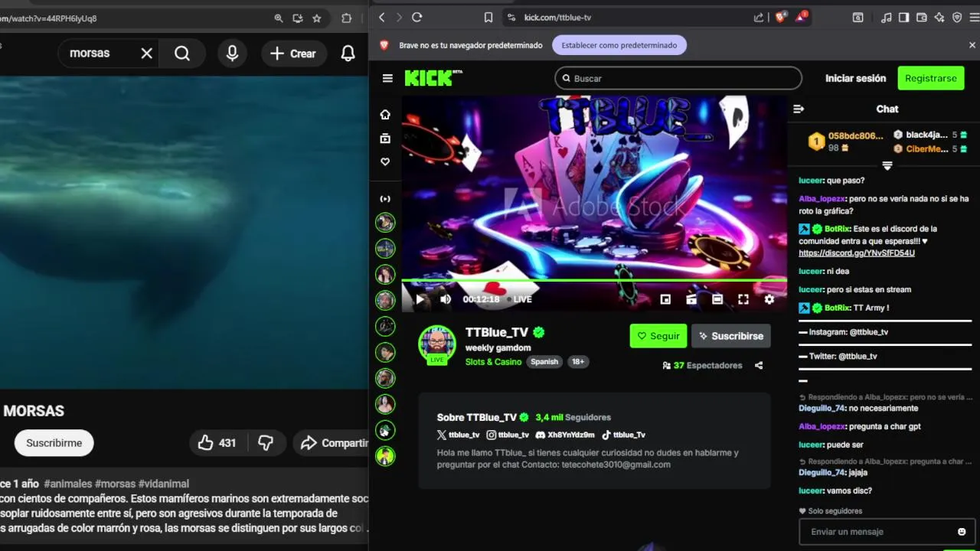Select the Slots & Casino category link
Viewport: 980px width, 551px height.
pos(493,362)
